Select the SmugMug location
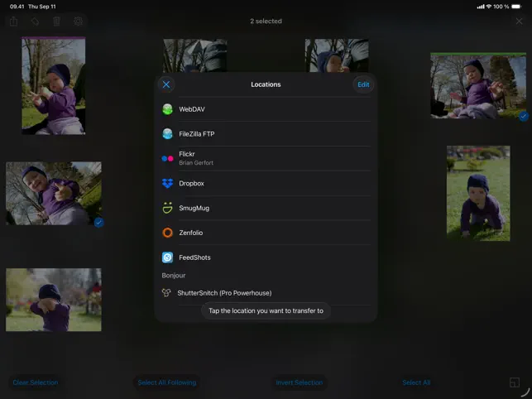 tap(266, 208)
